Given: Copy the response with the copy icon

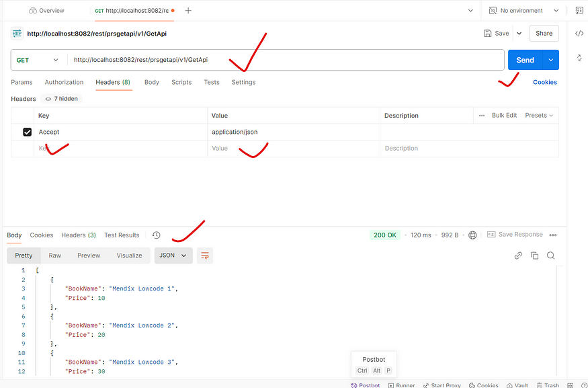Looking at the screenshot, I should (534, 256).
